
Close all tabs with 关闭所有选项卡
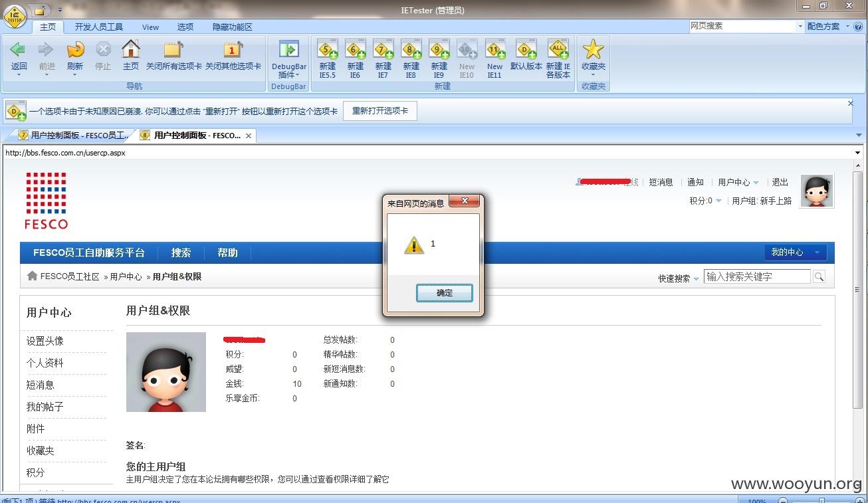click(173, 49)
